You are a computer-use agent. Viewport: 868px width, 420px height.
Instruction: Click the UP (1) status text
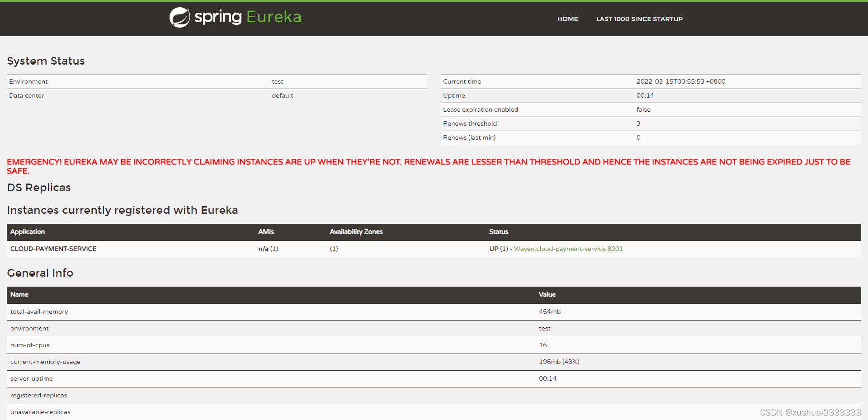coord(499,249)
